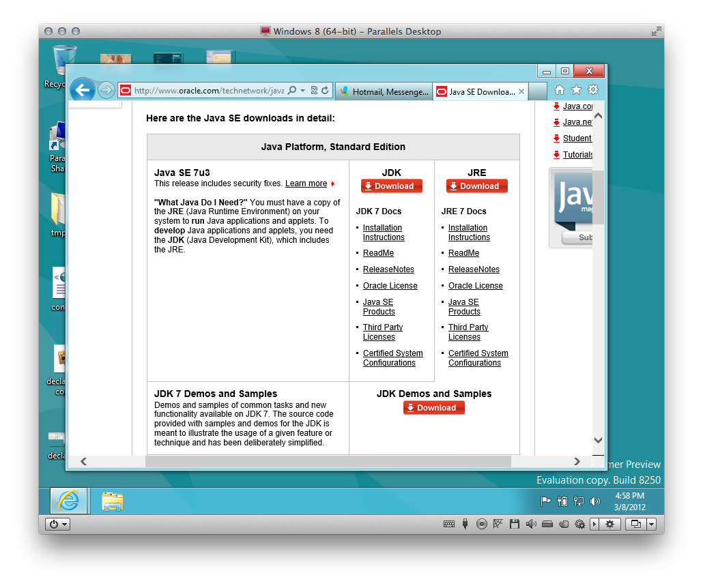This screenshot has height=588, width=703.
Task: Click the JDK Download button
Action: pyautogui.click(x=391, y=186)
